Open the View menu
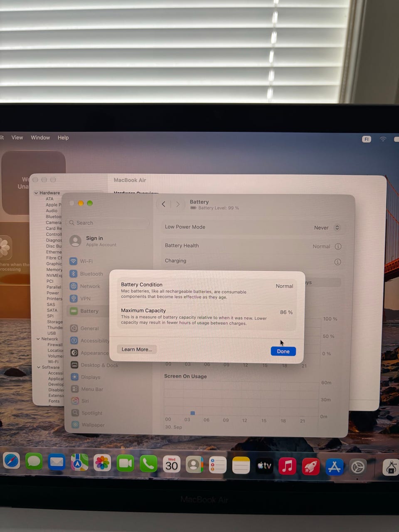Viewport: 399px width, 532px height. pyautogui.click(x=17, y=138)
